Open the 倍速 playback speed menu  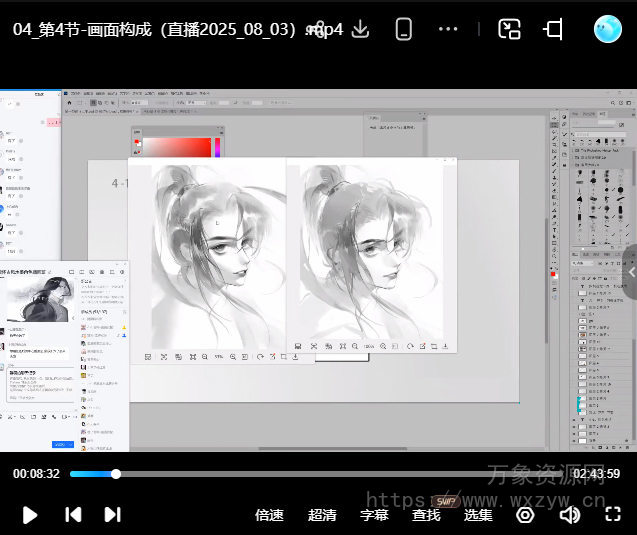click(269, 515)
